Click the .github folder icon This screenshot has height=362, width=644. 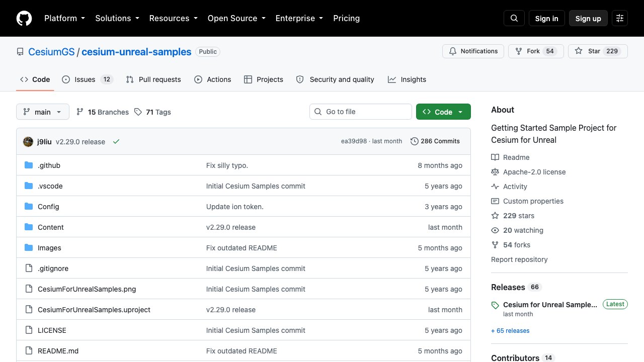point(29,165)
